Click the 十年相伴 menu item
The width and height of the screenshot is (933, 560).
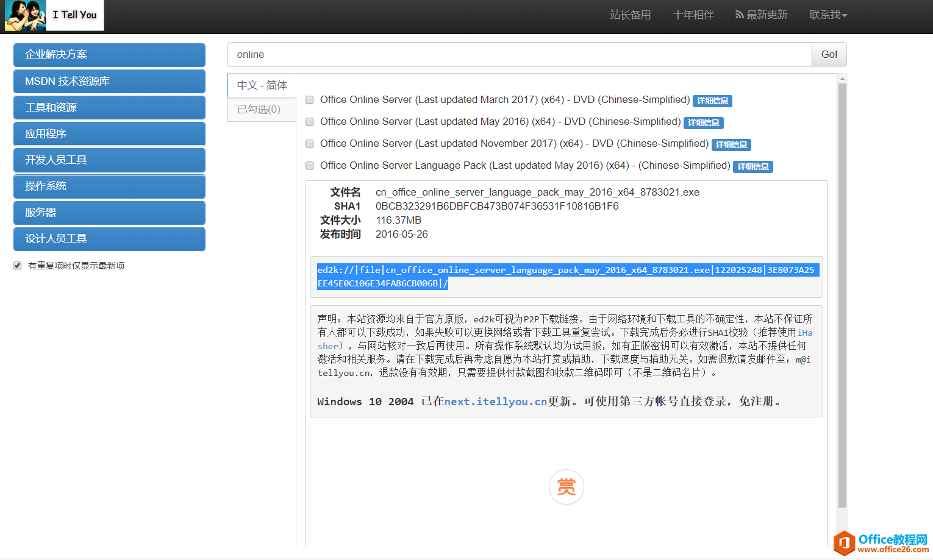[x=693, y=14]
